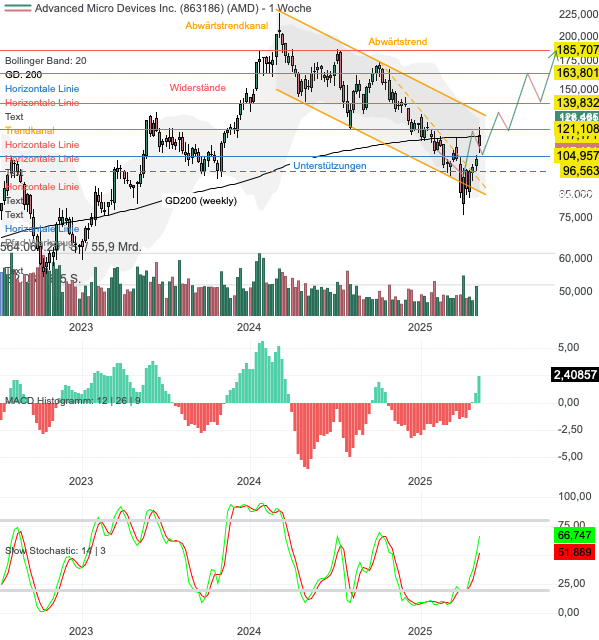Click the Slow Stochastic: 14 | 3 label
Screen dimensions: 599x640
55,551
